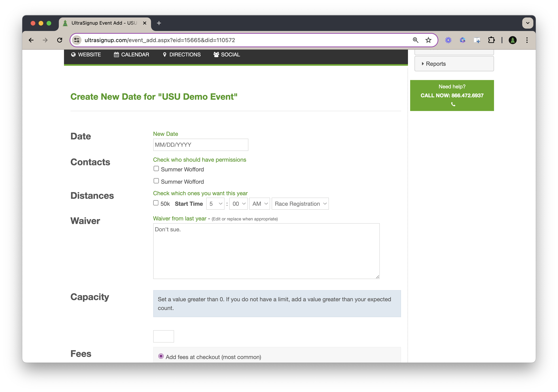Click the map pin icon next to DIRECTIONS
558x392 pixels.
pyautogui.click(x=165, y=55)
